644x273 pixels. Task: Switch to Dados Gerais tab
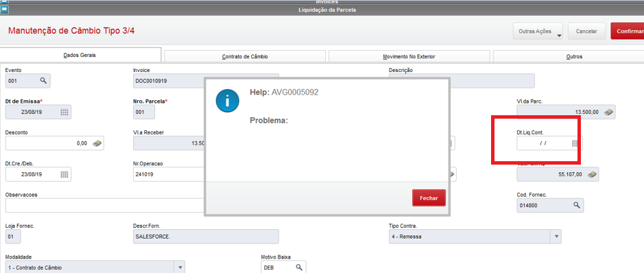click(x=80, y=55)
